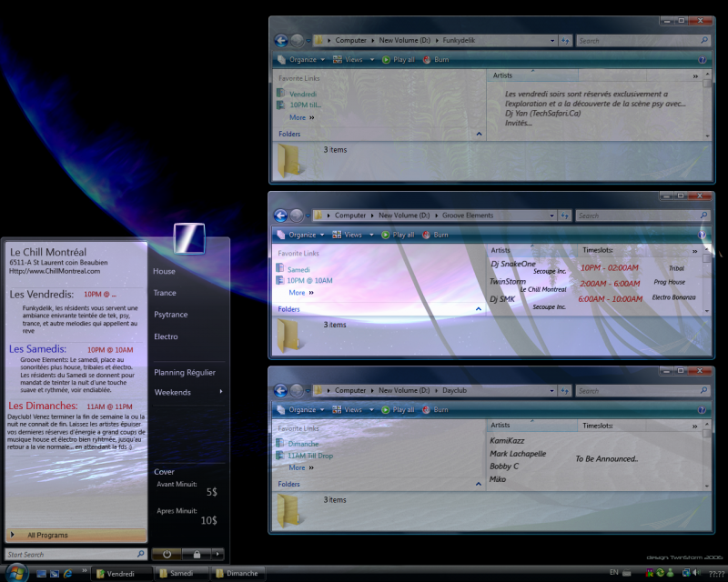Switch to the Vendredi taskbar button
The height and width of the screenshot is (582, 728).
coord(122,574)
